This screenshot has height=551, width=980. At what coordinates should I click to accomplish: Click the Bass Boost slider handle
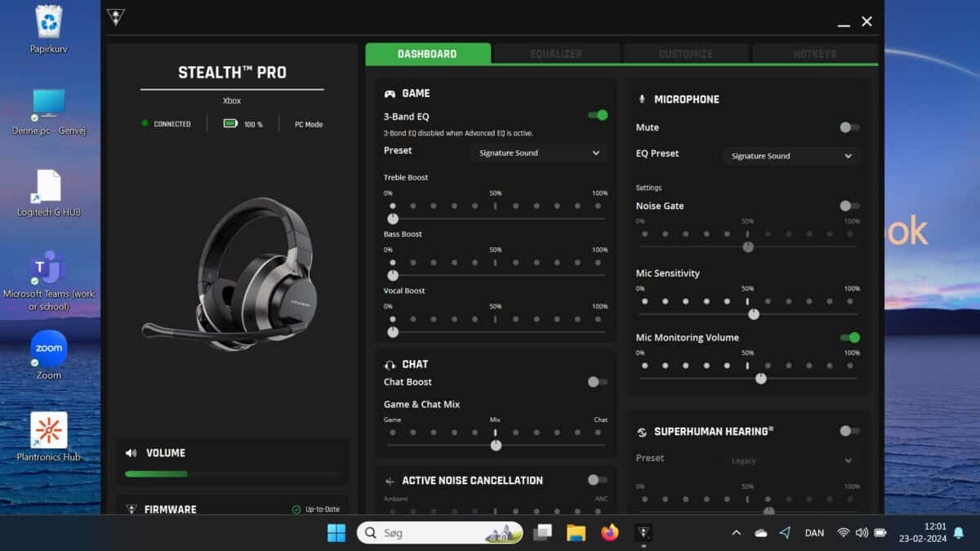coord(393,275)
